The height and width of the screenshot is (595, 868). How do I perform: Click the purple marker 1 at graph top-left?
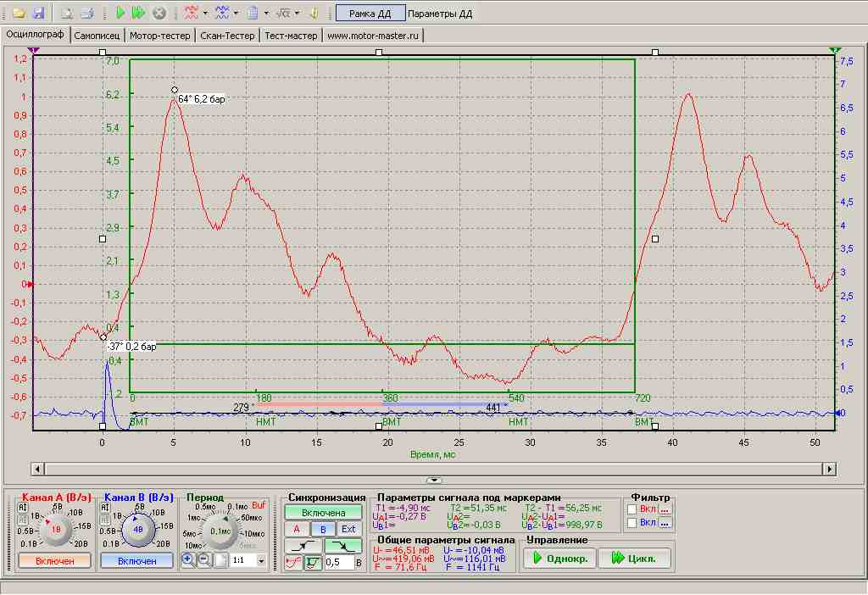click(34, 50)
